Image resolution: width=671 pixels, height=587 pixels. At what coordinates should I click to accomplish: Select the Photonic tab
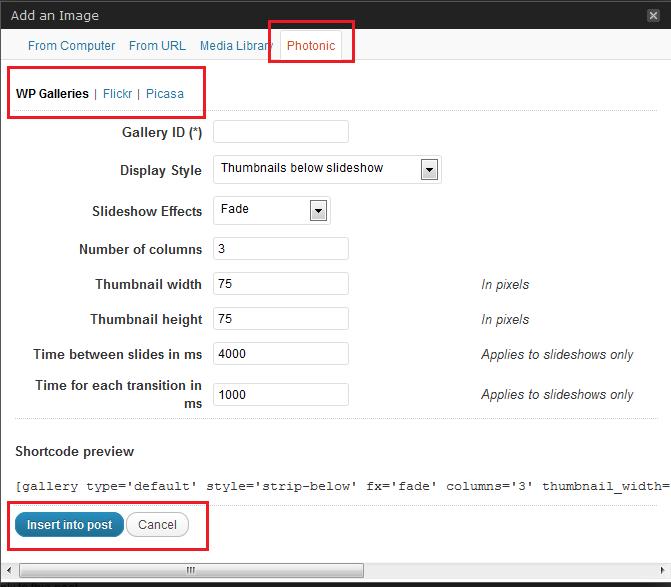tap(311, 45)
